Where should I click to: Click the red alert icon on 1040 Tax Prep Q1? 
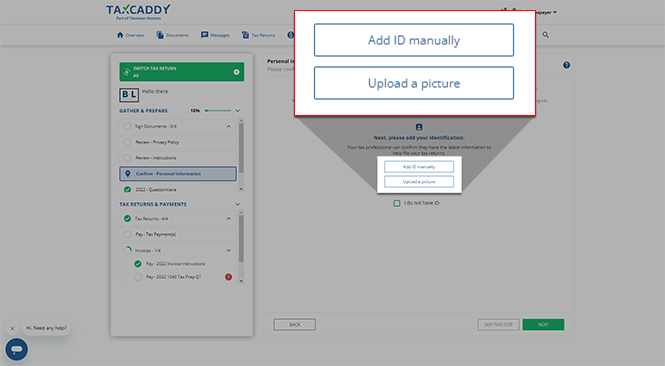tap(228, 277)
